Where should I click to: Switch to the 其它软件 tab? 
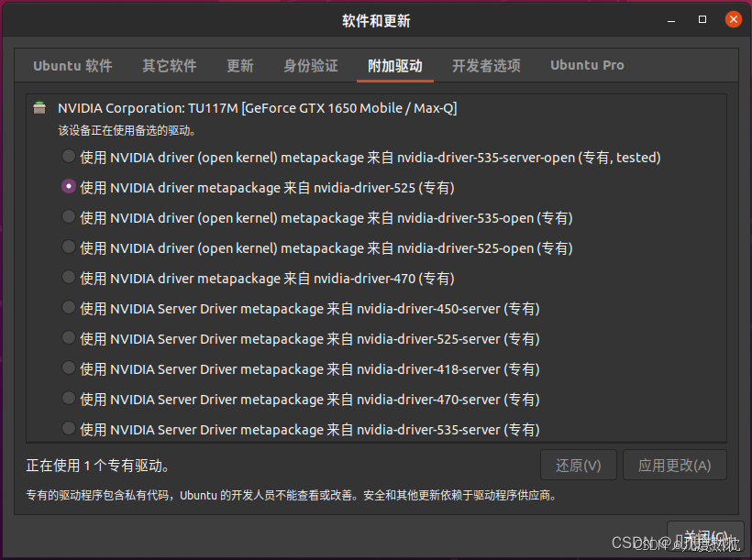[170, 66]
